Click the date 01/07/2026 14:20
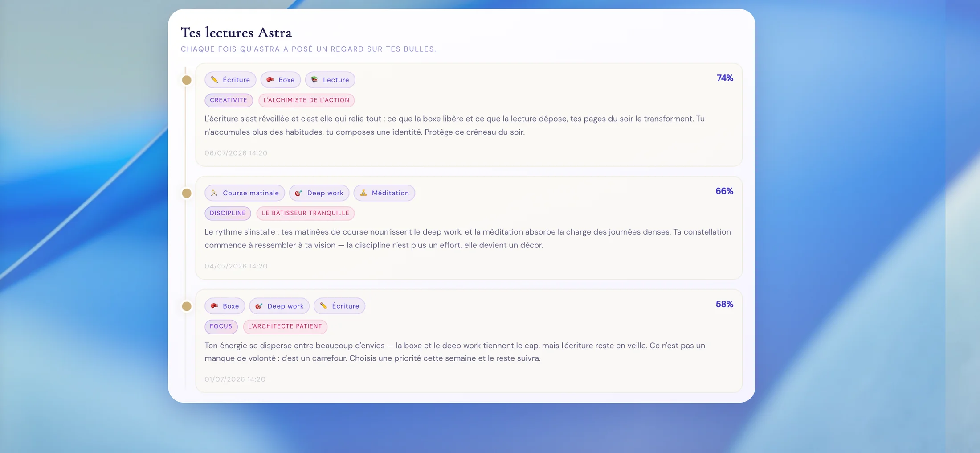 [x=235, y=379]
